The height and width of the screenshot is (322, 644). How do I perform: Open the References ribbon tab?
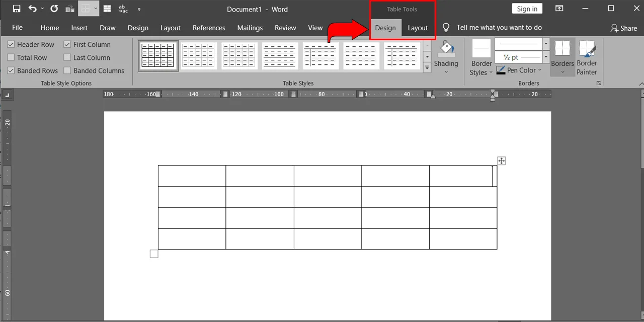point(209,28)
